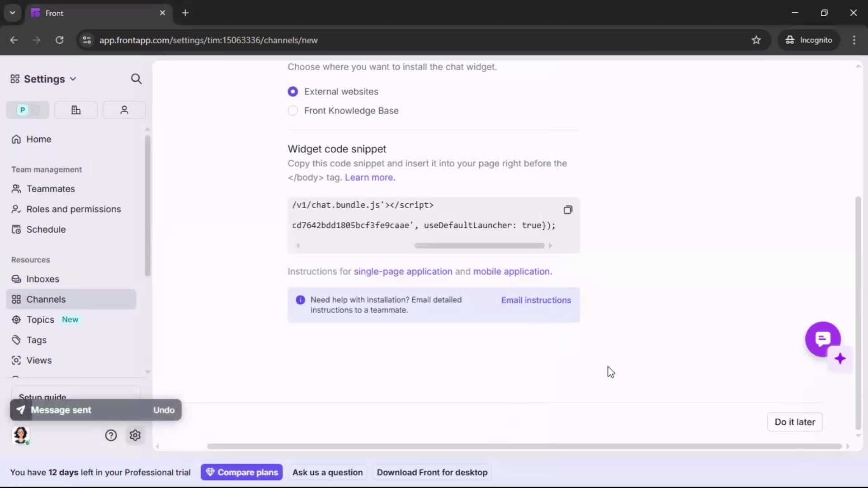The height and width of the screenshot is (488, 868).
Task: Open Settings search via magnifying glass icon
Action: [x=136, y=79]
